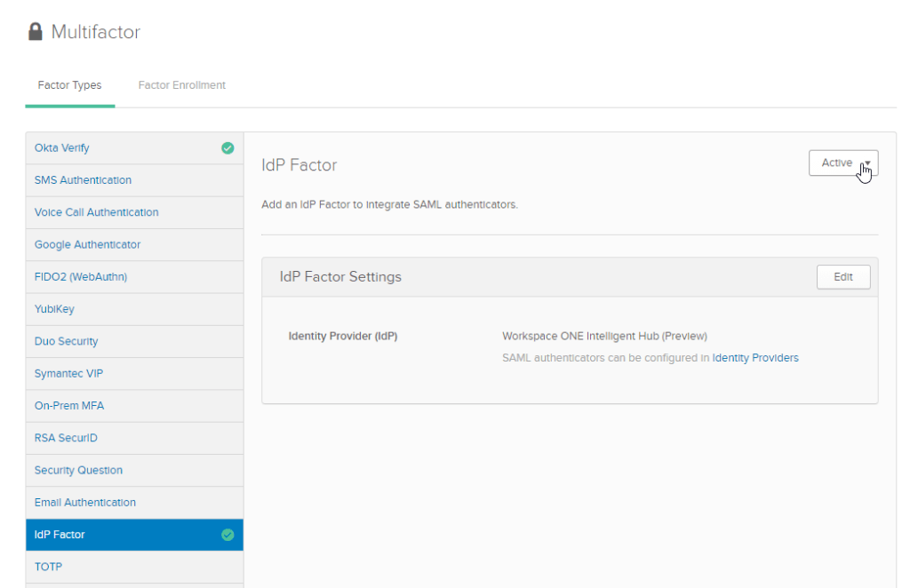
Task: Choose Security Question factor
Action: (x=78, y=471)
